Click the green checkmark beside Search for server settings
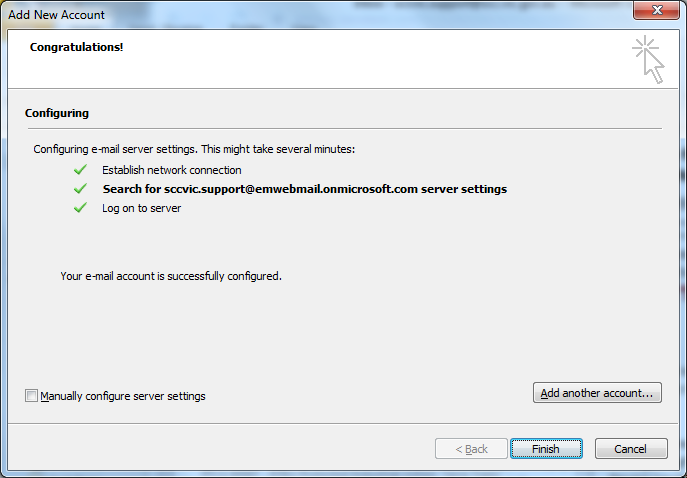687x478 pixels. 80,189
